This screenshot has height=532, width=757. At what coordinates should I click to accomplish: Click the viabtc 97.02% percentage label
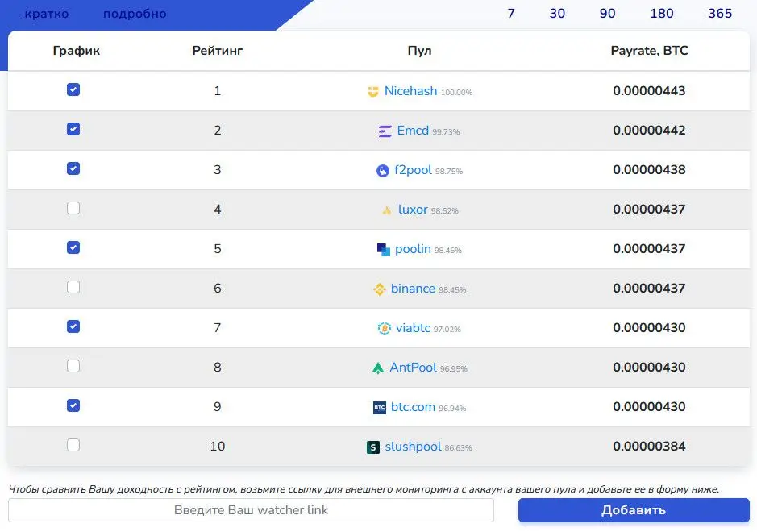pos(447,330)
